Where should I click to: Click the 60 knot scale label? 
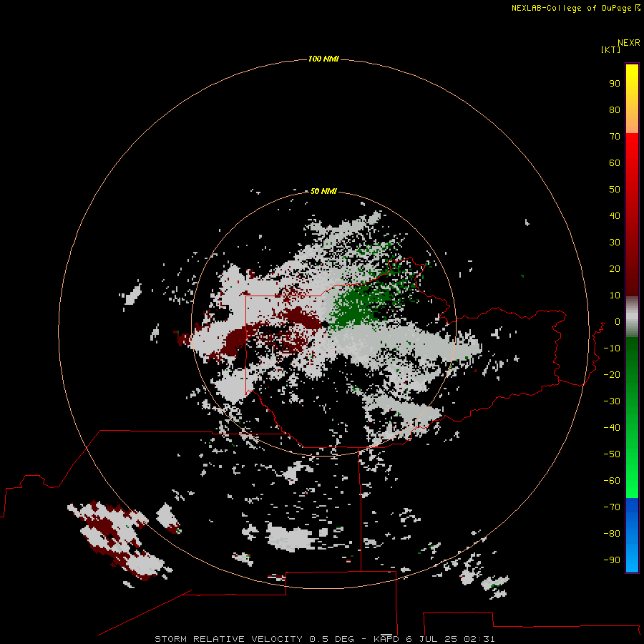[x=615, y=162]
